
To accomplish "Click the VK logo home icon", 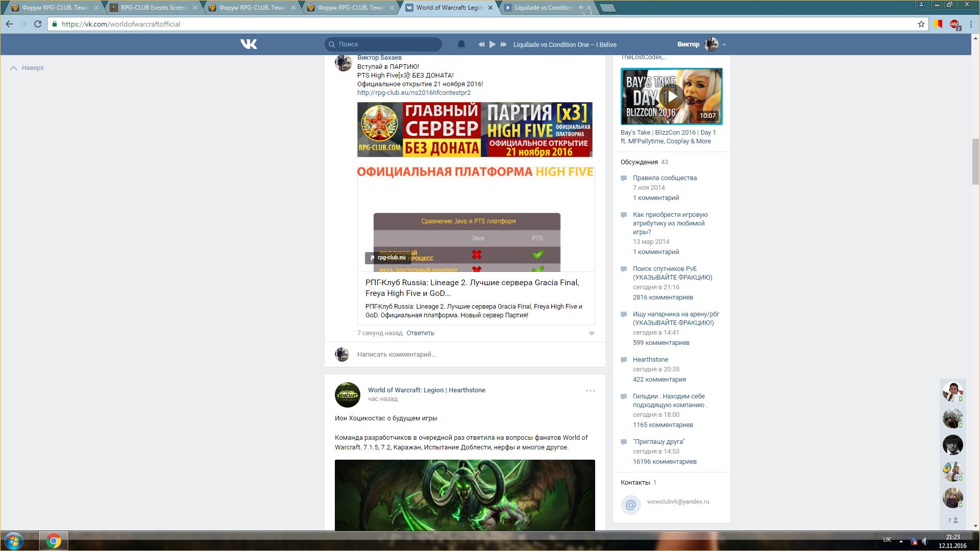I will tap(249, 44).
